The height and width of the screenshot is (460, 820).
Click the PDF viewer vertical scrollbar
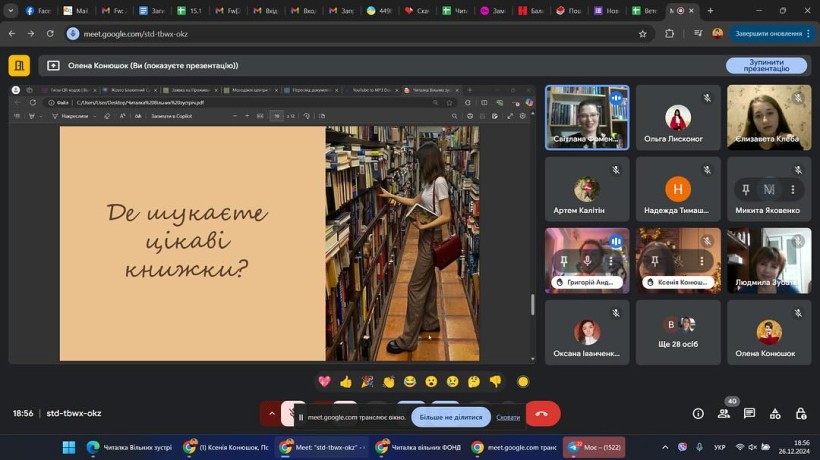532,305
